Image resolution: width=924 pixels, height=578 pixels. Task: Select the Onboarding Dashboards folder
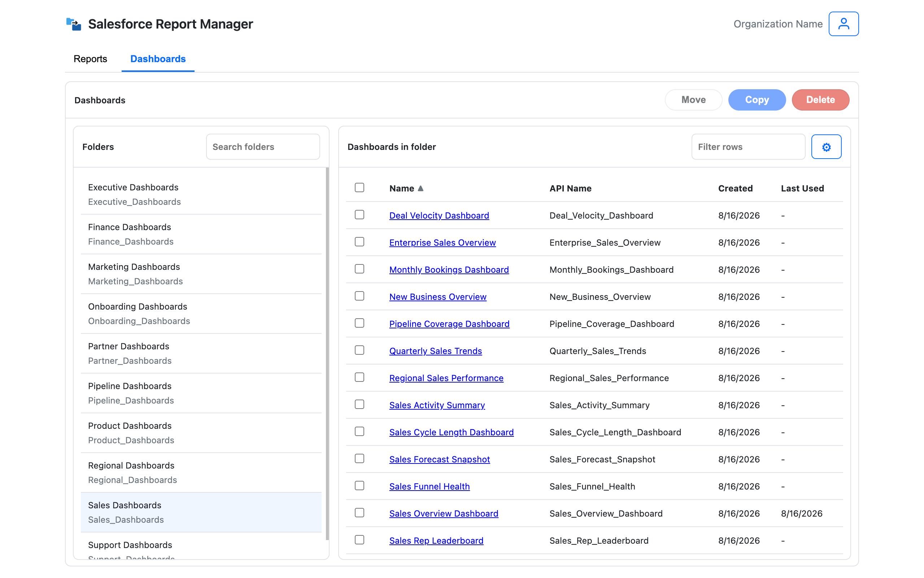[201, 314]
